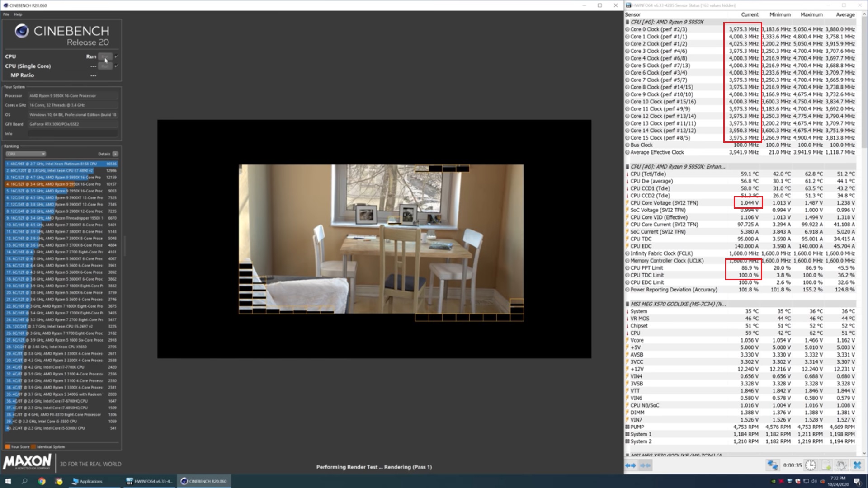
Task: Select VR MOS temperature row
Action: click(741, 319)
